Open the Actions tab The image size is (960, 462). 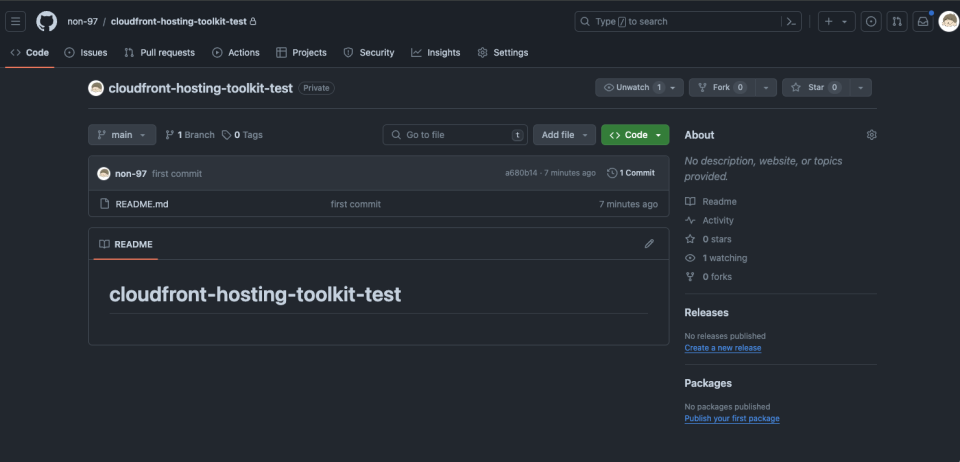[x=236, y=53]
